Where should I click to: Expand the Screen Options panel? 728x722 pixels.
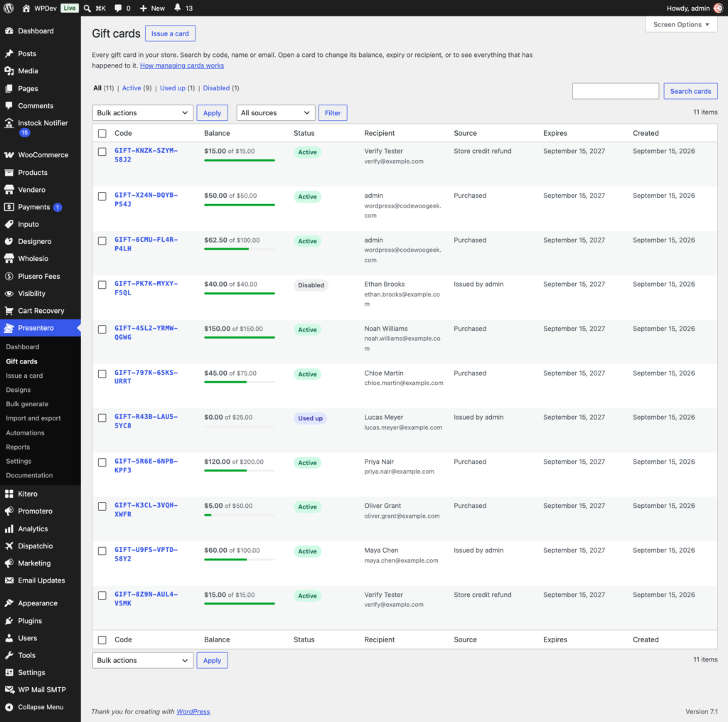point(681,25)
